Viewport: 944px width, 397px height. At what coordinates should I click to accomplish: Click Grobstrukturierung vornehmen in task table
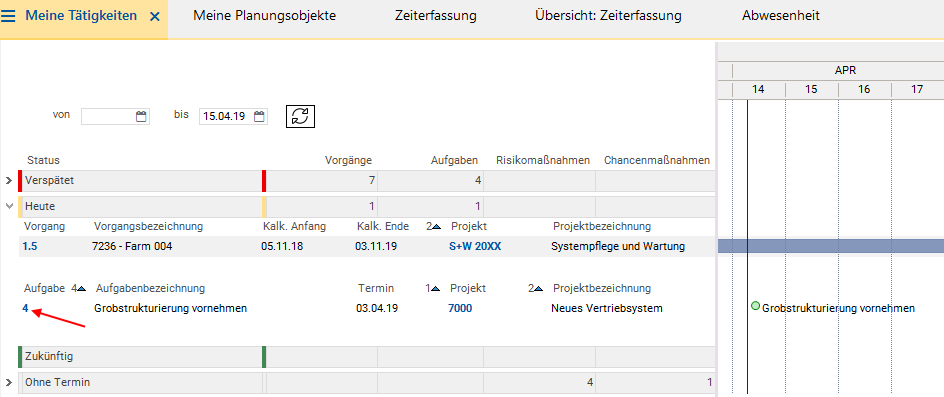[171, 308]
